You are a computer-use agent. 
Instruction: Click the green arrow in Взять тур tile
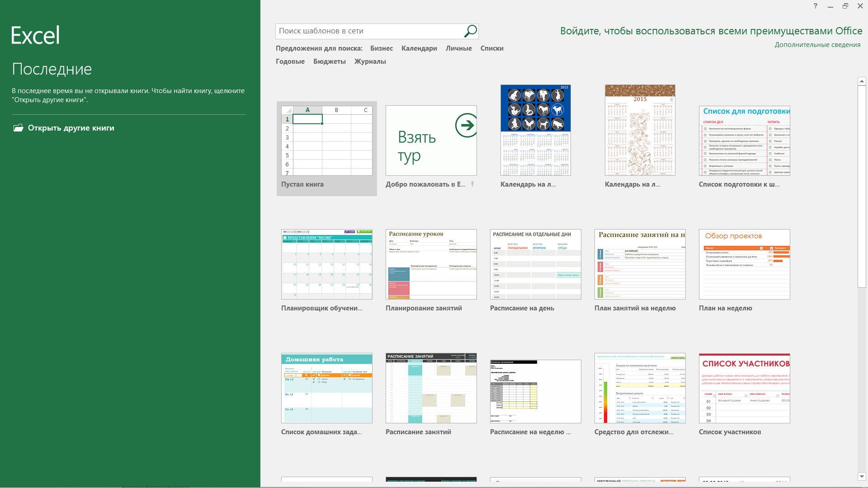(466, 125)
